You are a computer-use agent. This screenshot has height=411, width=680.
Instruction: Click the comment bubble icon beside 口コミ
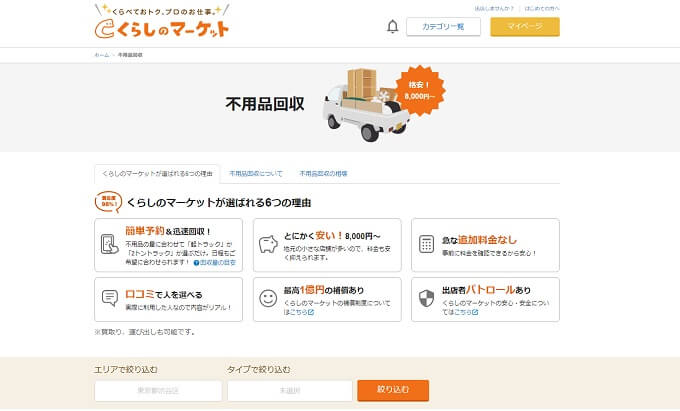tap(110, 298)
